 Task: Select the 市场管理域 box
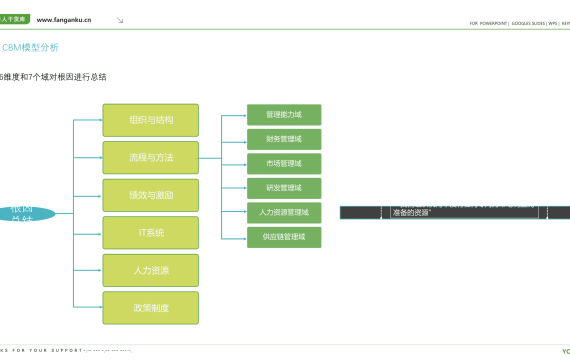click(x=284, y=164)
